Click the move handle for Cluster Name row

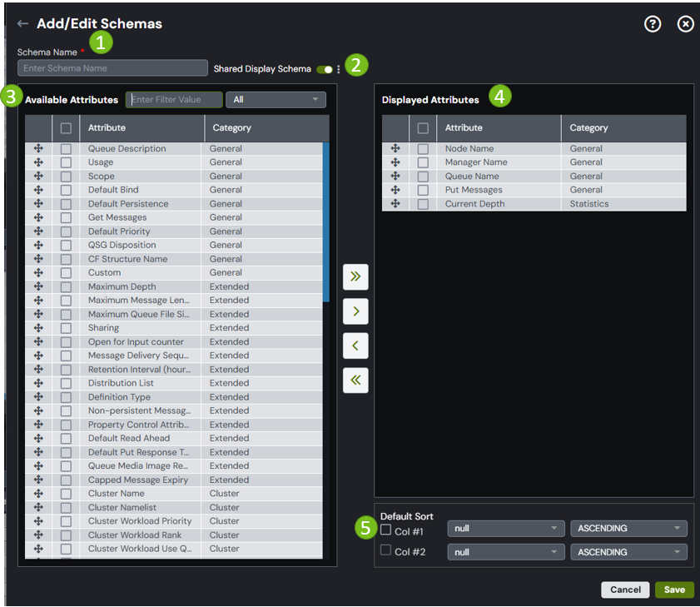(38, 494)
